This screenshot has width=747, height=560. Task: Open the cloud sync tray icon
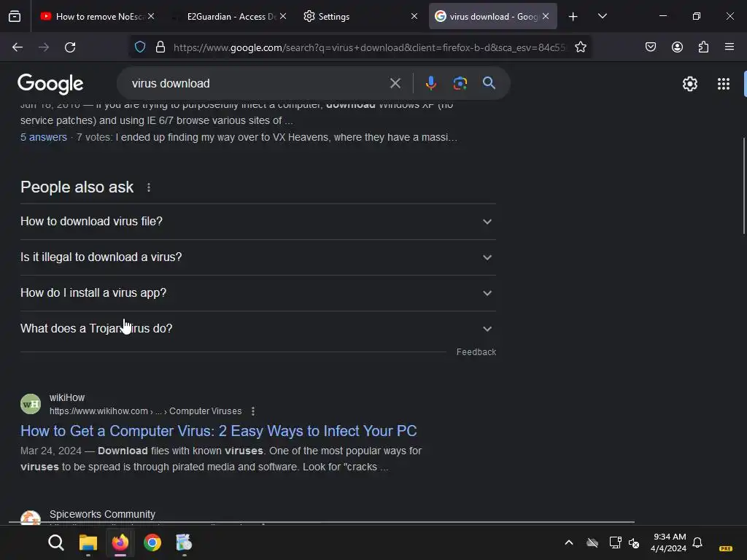(592, 542)
